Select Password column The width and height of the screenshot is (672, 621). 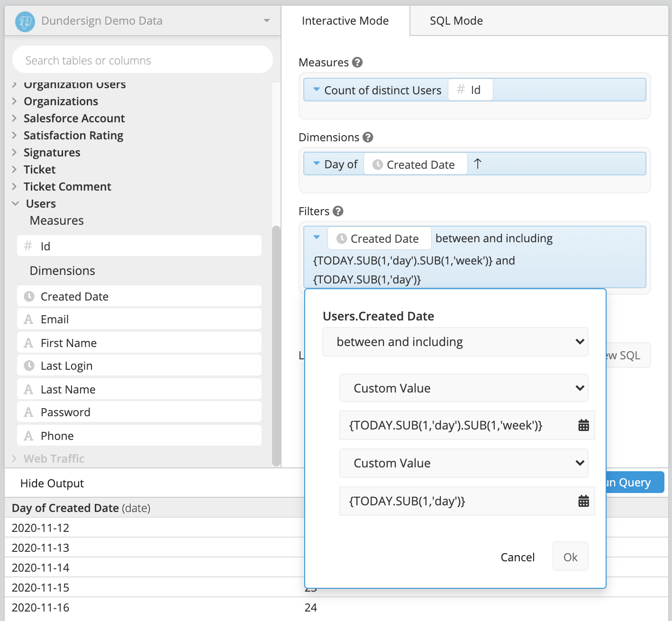point(139,412)
